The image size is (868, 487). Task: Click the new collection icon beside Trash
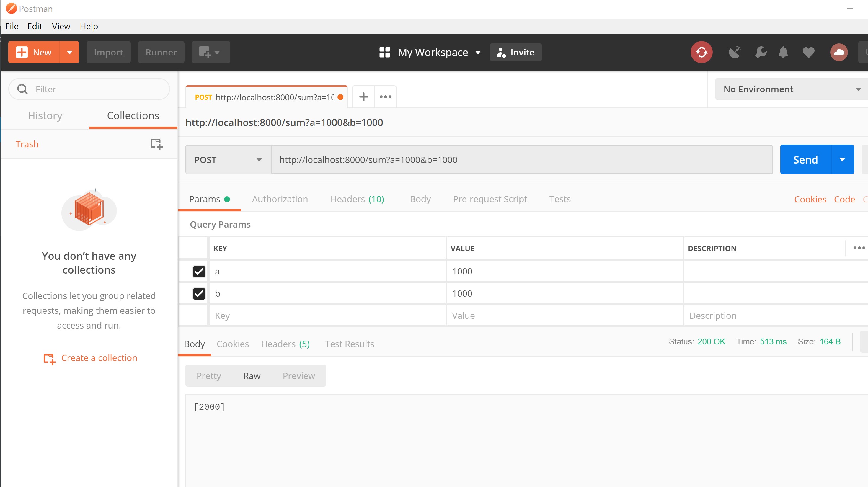pyautogui.click(x=157, y=144)
